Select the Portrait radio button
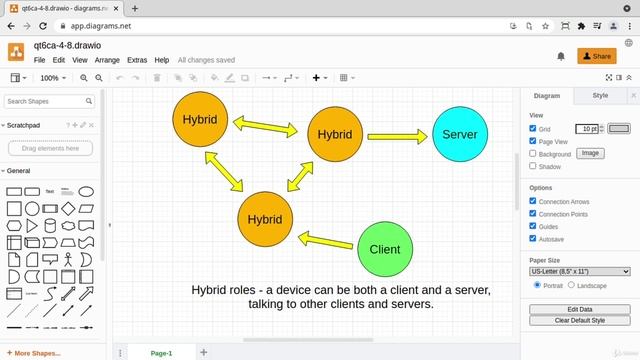640x360 pixels. (x=537, y=285)
